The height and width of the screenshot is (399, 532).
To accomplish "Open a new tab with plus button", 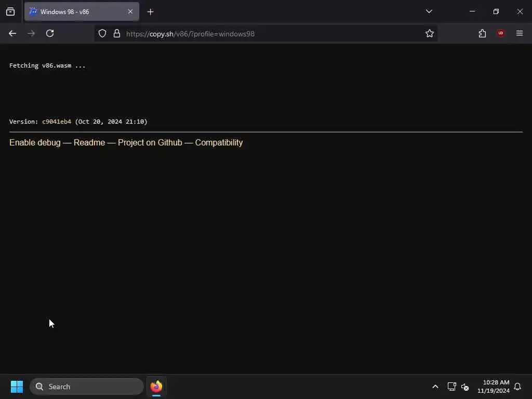I will coord(150,12).
